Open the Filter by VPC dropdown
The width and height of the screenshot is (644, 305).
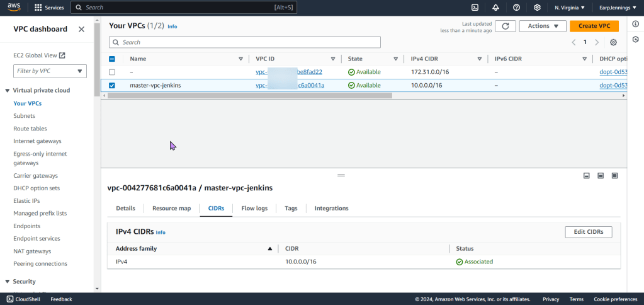[x=50, y=71]
